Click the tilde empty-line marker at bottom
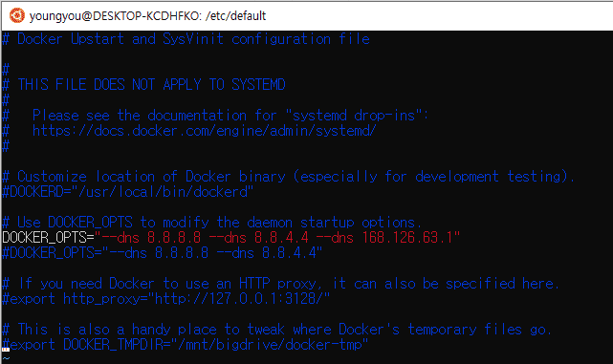The image size is (613, 364). [6, 357]
